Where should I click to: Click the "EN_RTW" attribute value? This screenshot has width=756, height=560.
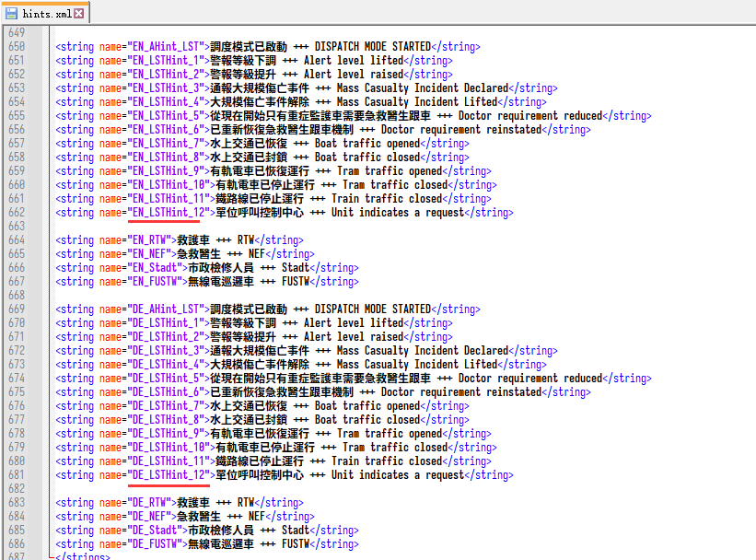click(149, 240)
